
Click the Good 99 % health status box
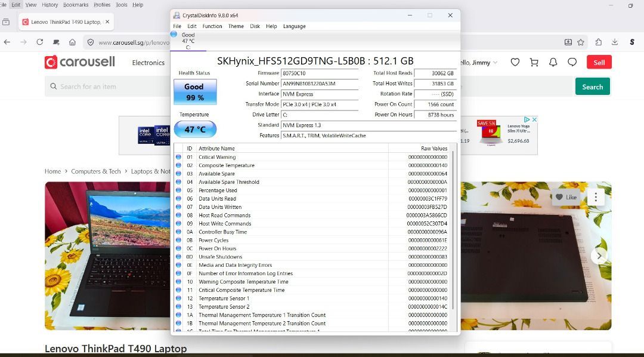(195, 92)
